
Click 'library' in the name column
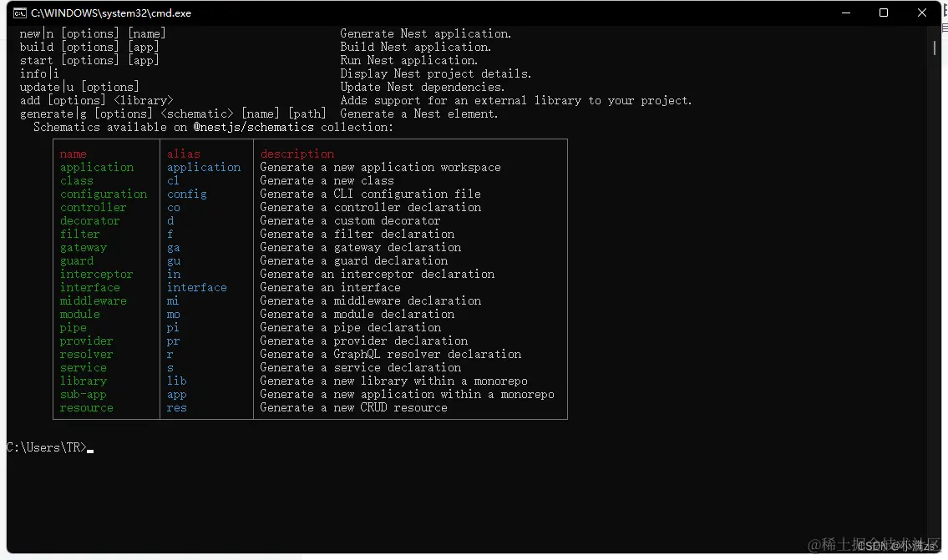tap(84, 381)
